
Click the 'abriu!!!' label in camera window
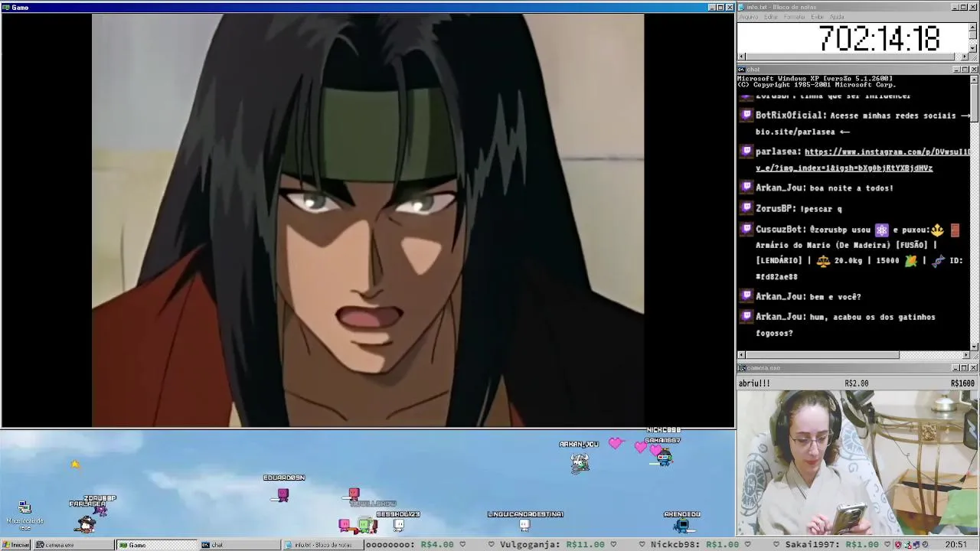point(754,383)
